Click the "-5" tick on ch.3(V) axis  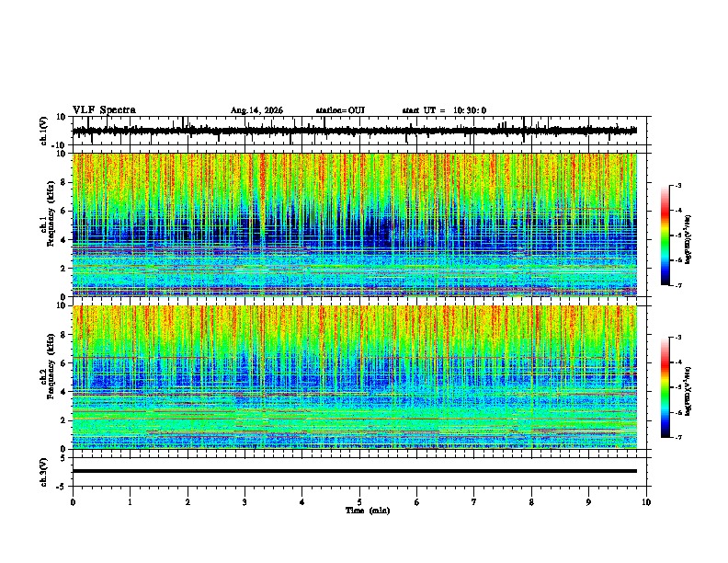tap(63, 487)
